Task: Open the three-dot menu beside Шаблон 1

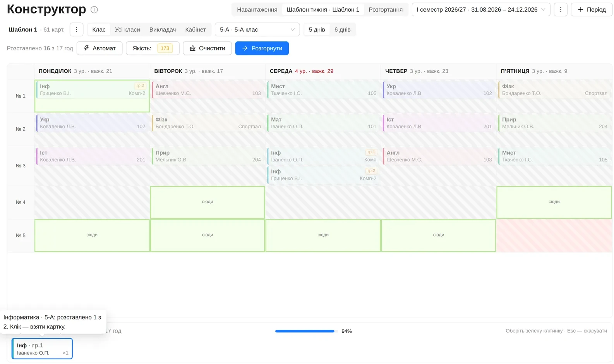Action: tap(77, 29)
